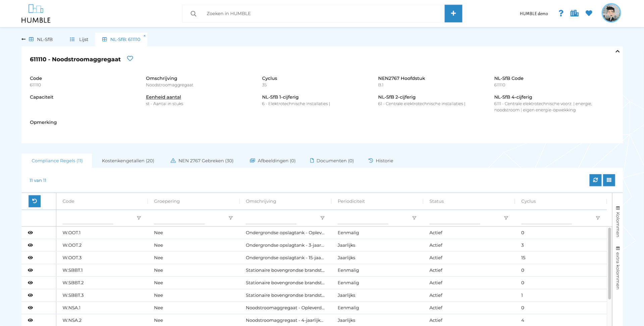Open the underlined Eenheid aantal link
Viewport: 644px width, 326px height.
tap(163, 97)
